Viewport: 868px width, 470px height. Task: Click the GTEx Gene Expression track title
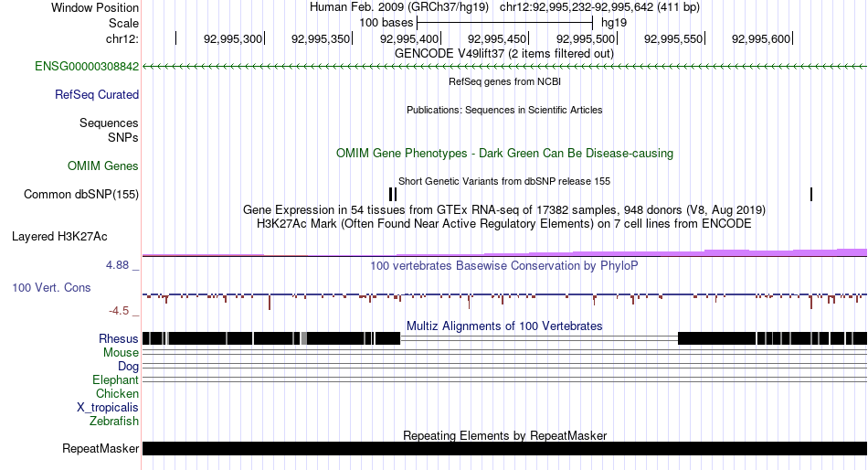coord(504,210)
